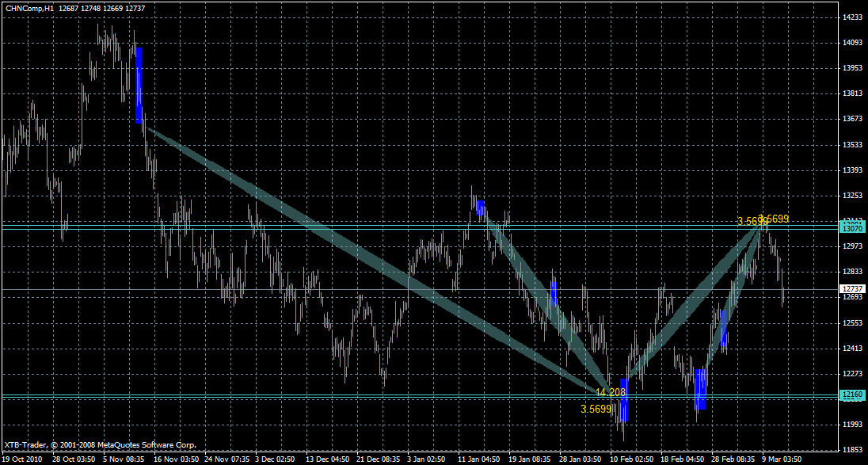This screenshot has width=868, height=465.
Task: Click the '13 Dec 04:50' date label
Action: pyautogui.click(x=328, y=459)
